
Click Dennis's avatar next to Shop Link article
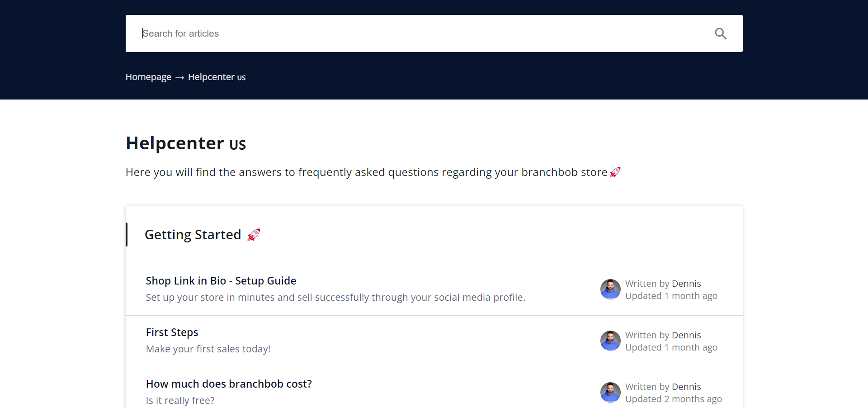click(x=610, y=289)
